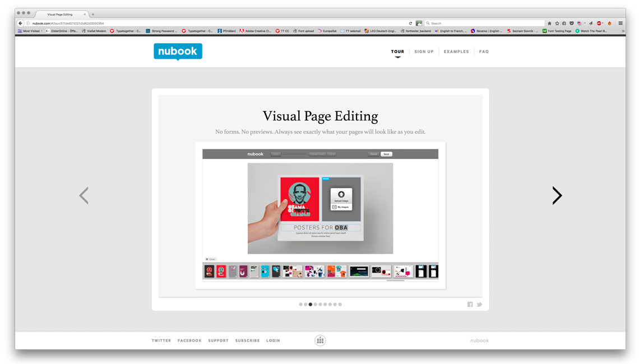Open the browser Home icon

point(549,23)
